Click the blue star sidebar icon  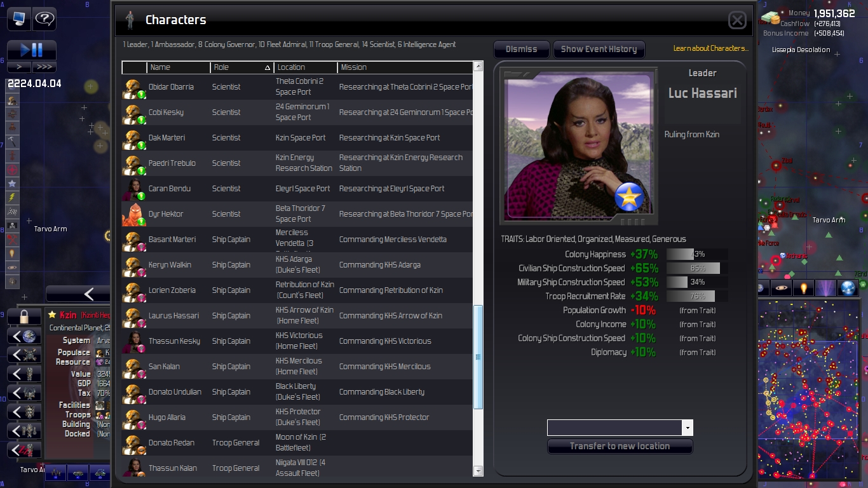pos(12,184)
